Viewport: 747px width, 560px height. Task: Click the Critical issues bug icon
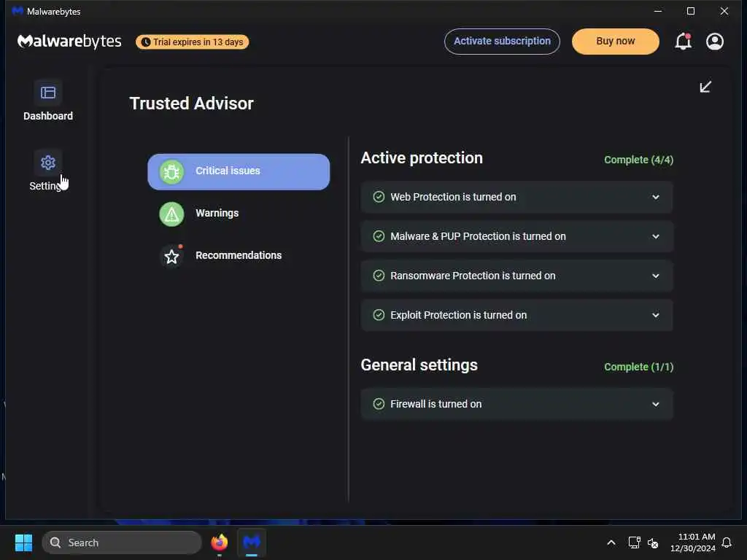171,171
